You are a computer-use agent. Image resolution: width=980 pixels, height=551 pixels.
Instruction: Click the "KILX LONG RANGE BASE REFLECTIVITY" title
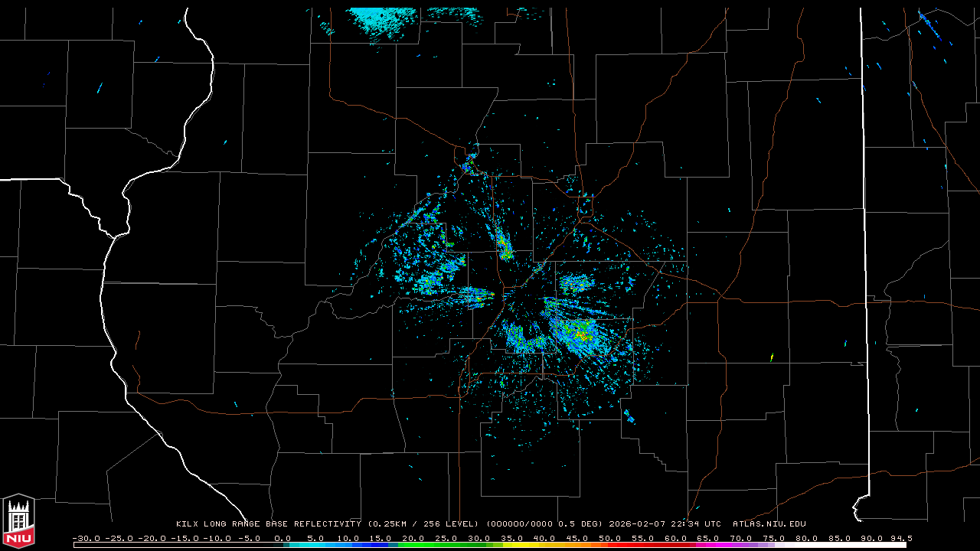pyautogui.click(x=269, y=524)
